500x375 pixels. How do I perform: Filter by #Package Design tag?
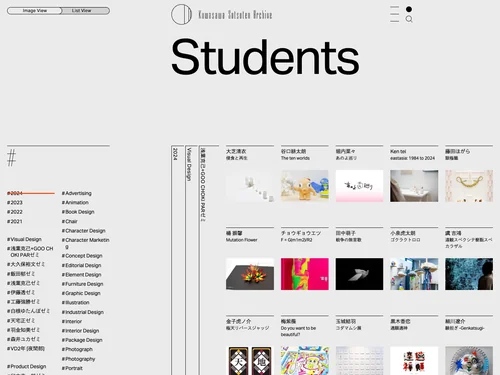(82, 340)
